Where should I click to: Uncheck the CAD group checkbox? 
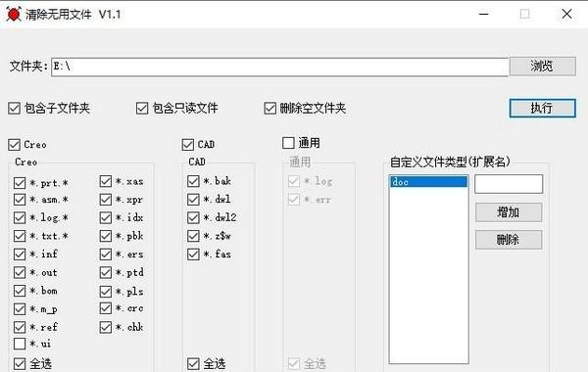tap(188, 145)
